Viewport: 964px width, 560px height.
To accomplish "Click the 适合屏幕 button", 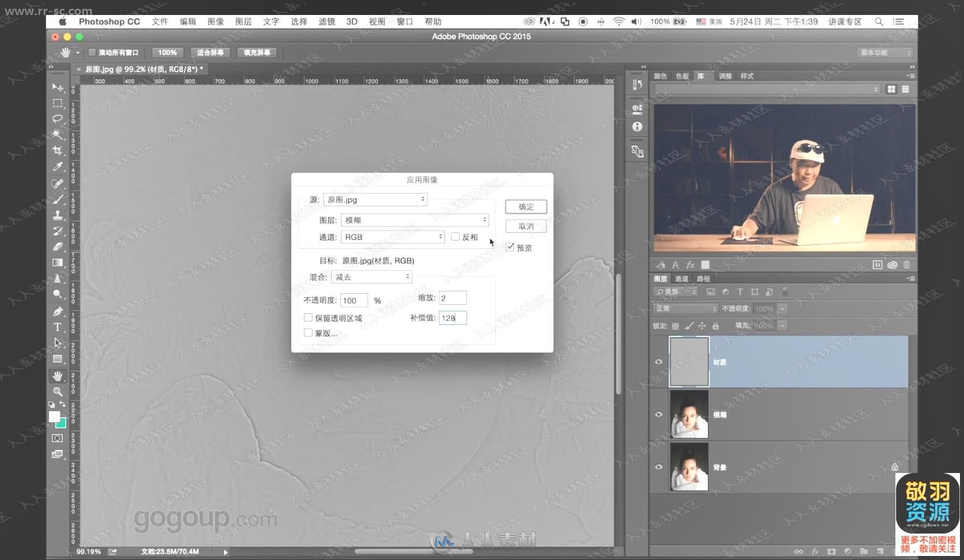I will (x=210, y=52).
